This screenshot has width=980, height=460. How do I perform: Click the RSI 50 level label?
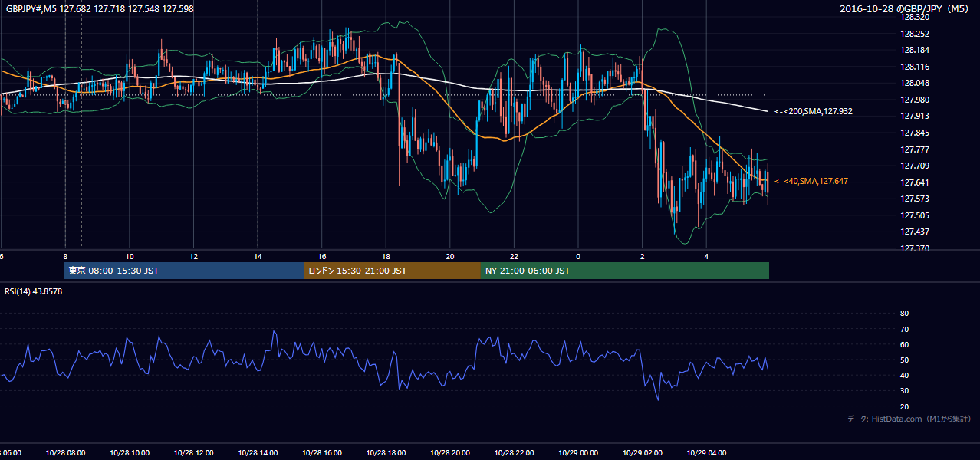point(904,360)
